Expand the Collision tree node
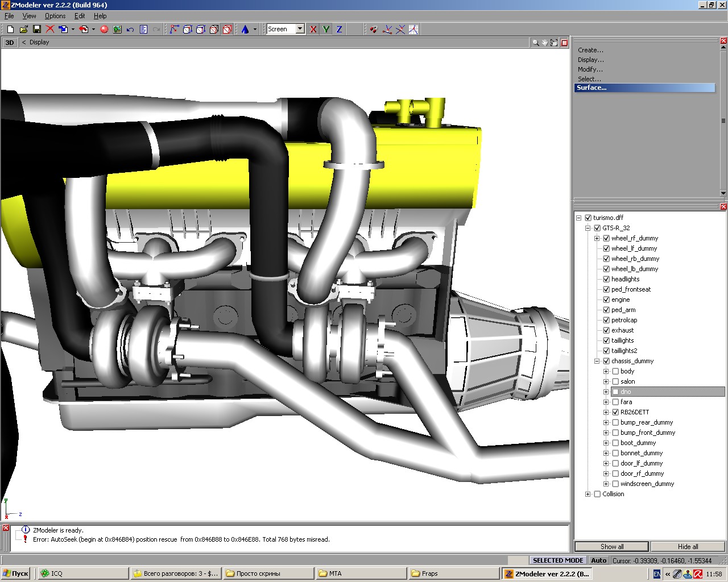728x582 pixels. click(x=588, y=494)
